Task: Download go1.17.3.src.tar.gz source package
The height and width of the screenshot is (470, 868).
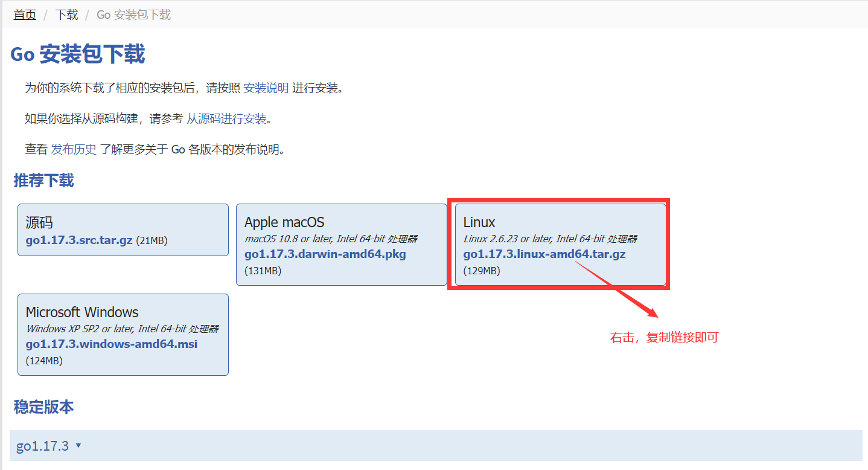Action: tap(79, 240)
